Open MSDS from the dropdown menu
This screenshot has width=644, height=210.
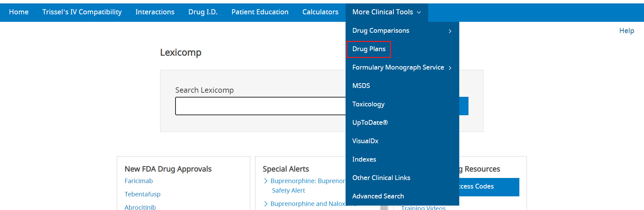[x=361, y=86]
